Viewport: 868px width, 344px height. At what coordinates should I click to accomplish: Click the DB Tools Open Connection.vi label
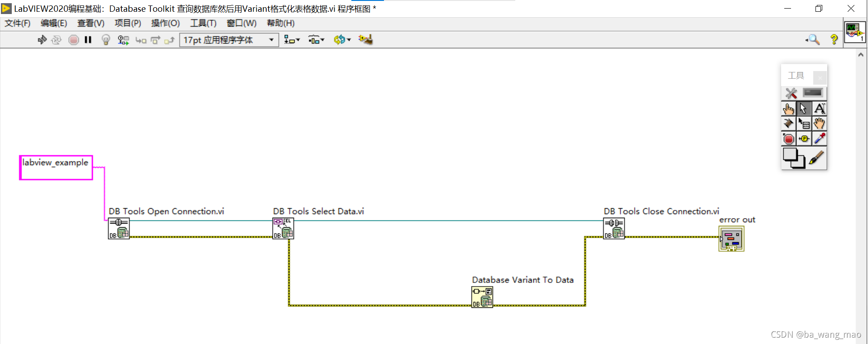(x=166, y=211)
